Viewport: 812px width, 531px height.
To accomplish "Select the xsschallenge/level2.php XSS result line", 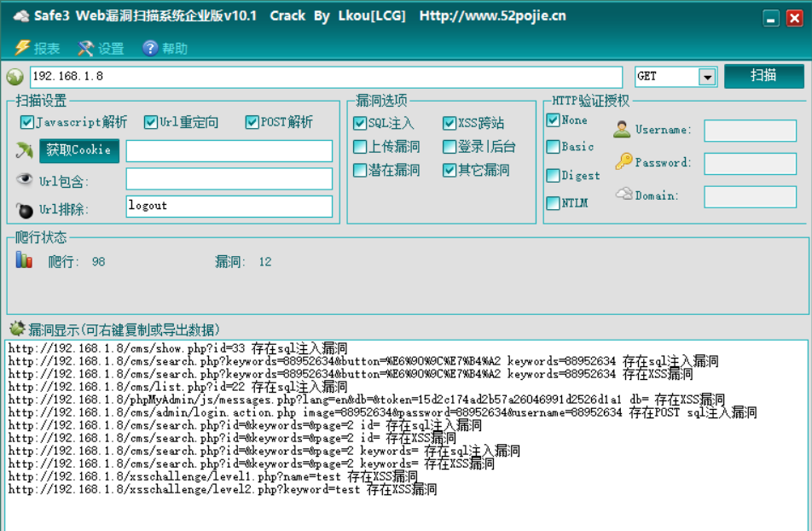I will coord(223,489).
